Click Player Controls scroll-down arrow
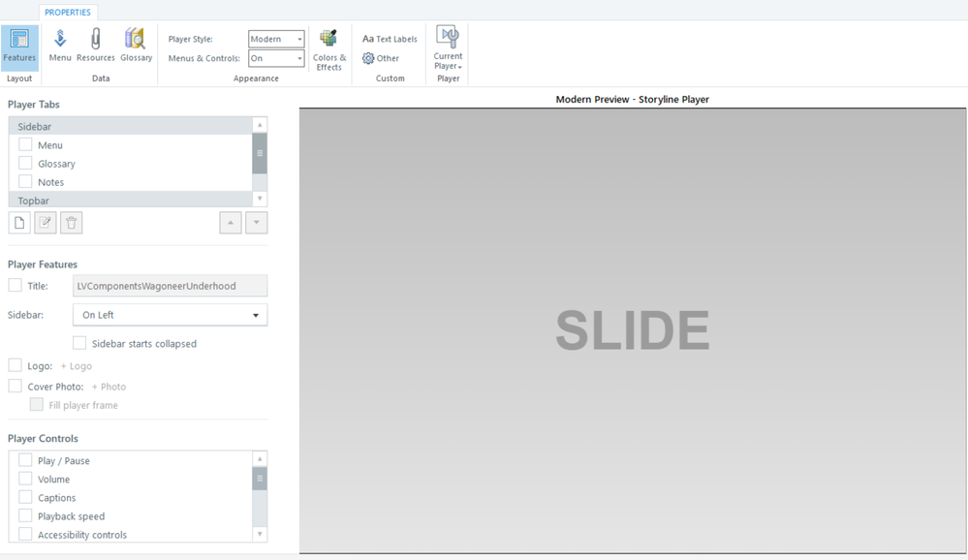 pyautogui.click(x=260, y=534)
